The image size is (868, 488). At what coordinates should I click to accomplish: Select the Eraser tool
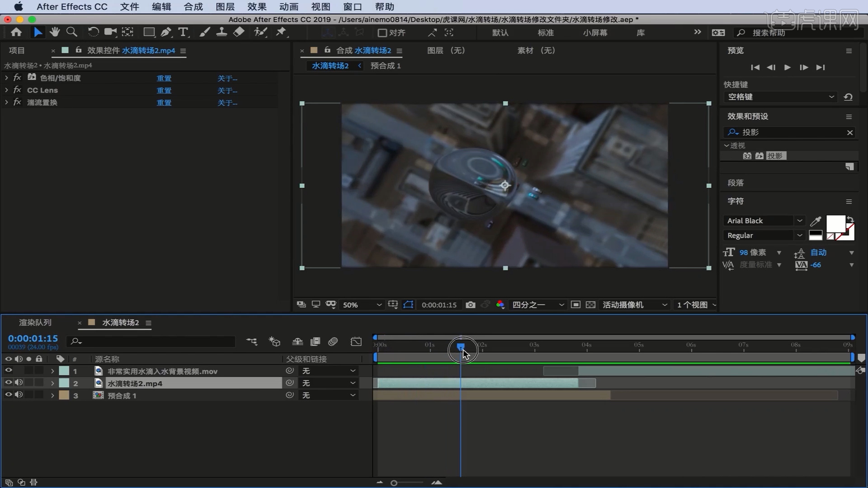pyautogui.click(x=239, y=32)
